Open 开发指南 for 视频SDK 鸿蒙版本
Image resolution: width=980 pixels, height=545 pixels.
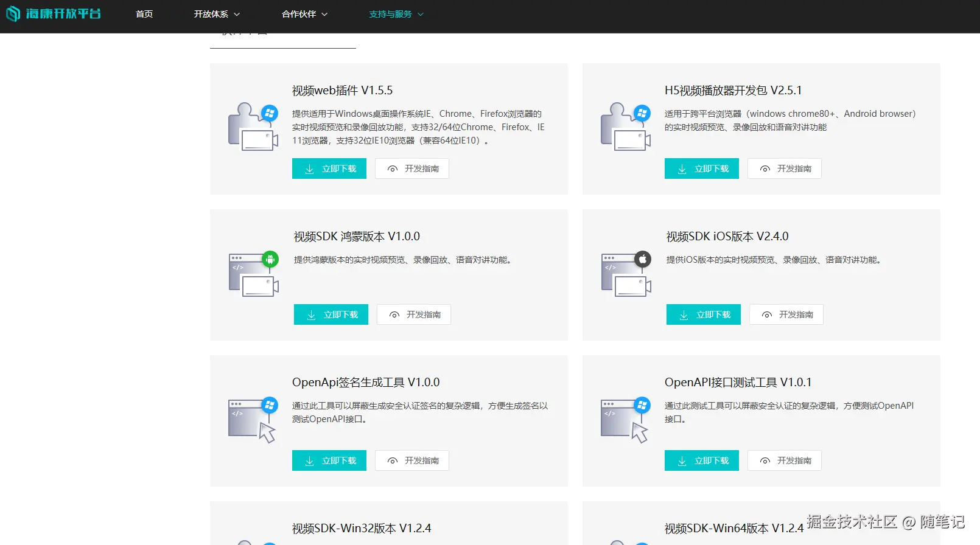(x=414, y=314)
